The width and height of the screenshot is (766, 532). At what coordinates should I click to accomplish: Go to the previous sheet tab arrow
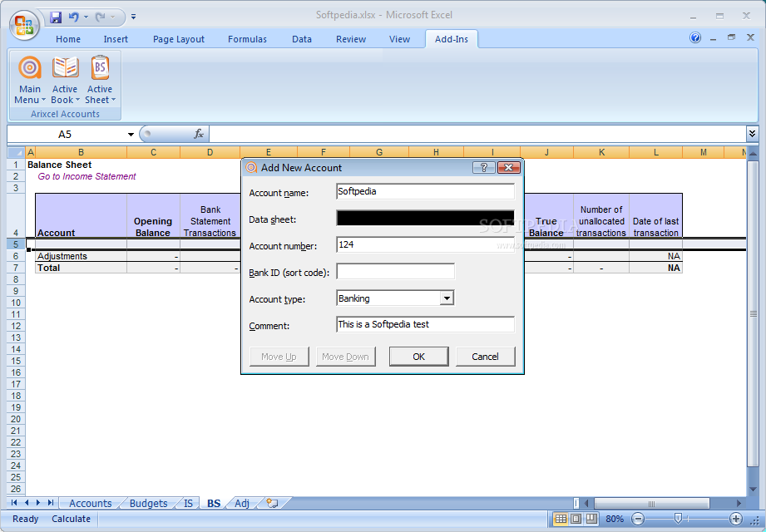27,503
